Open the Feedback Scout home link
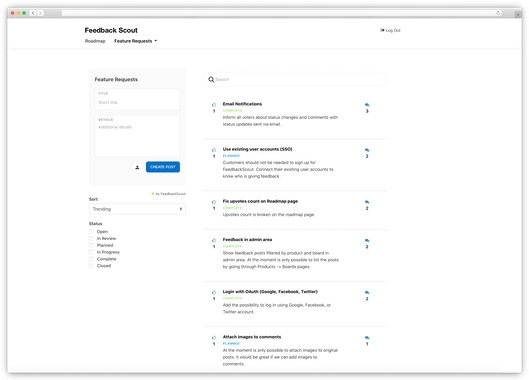The height and width of the screenshot is (380, 529). [x=111, y=30]
